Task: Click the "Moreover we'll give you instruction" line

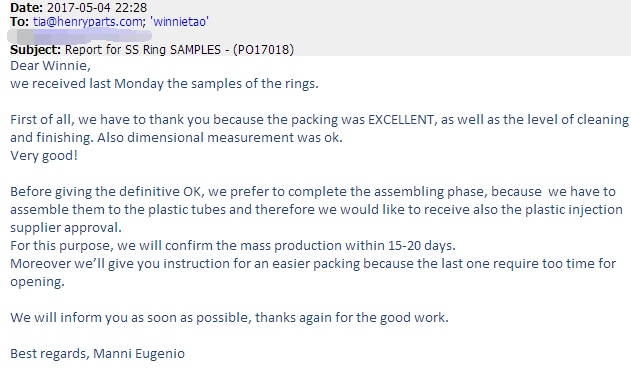Action: tap(313, 264)
